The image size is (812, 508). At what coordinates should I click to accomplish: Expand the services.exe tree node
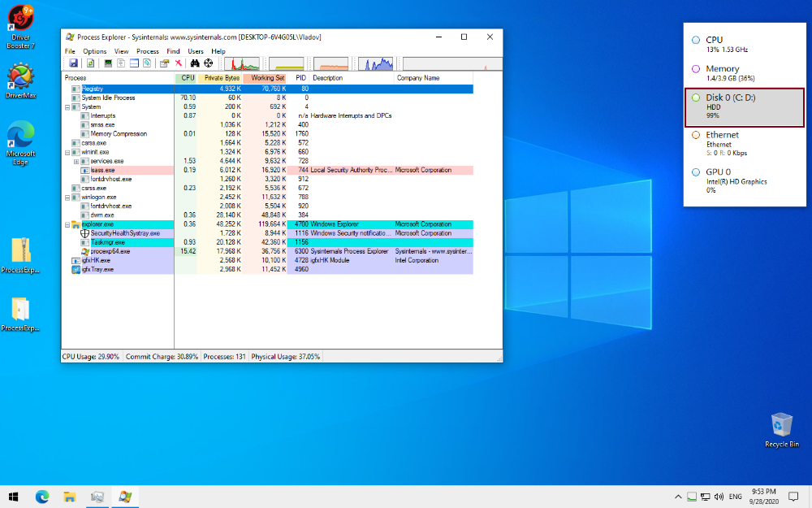(76, 162)
